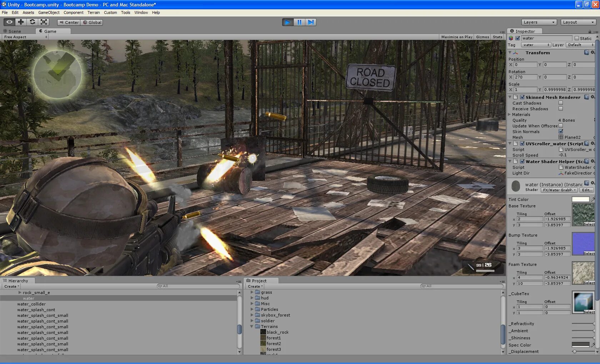
Task: Disable the Skin Normals checkbox
Action: click(561, 132)
